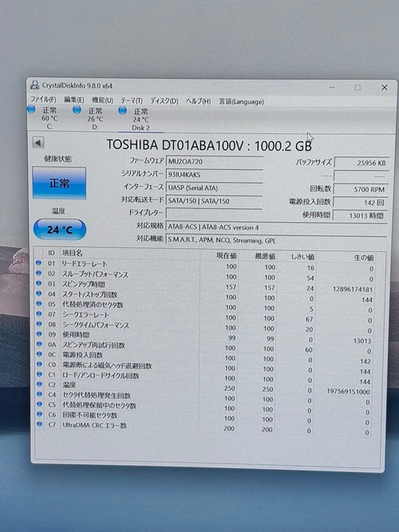This screenshot has height=532, width=399.
Task: Select the C: drive tab at 60 °C
Action: point(49,118)
